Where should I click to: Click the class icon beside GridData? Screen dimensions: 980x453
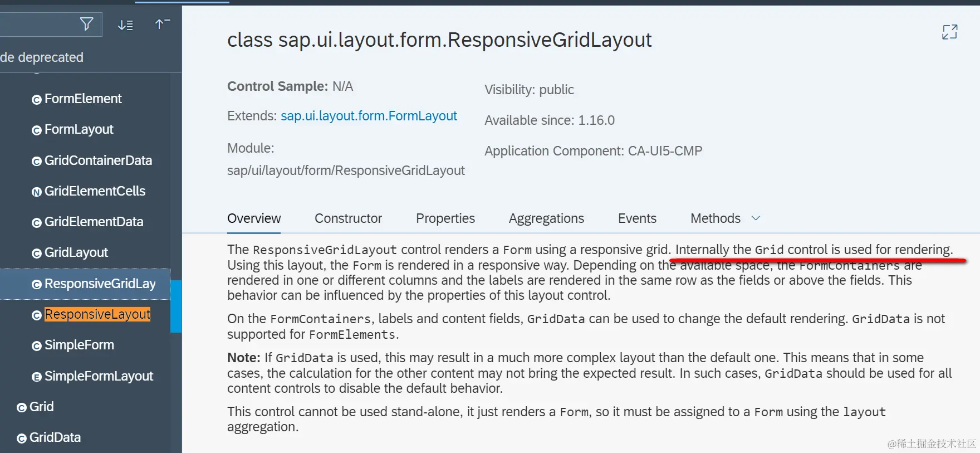point(22,439)
